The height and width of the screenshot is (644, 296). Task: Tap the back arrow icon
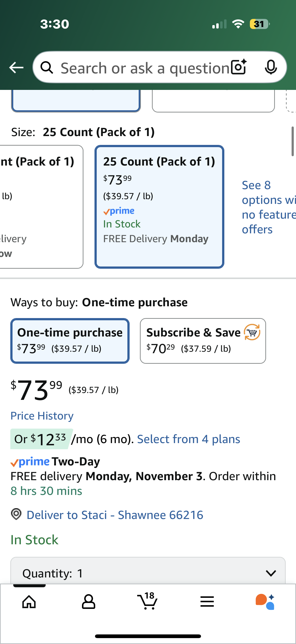click(x=16, y=68)
